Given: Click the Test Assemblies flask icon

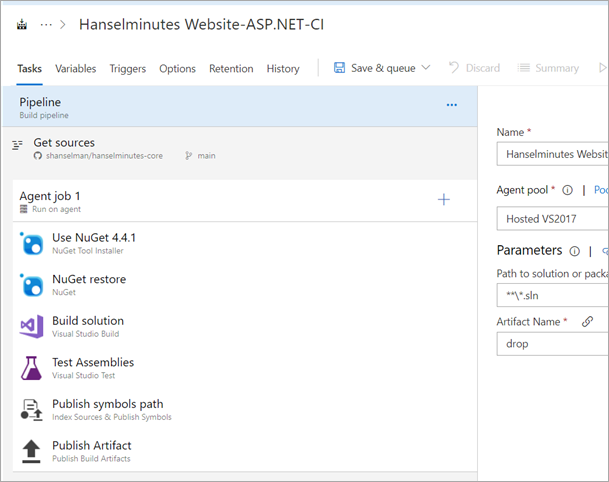Looking at the screenshot, I should pos(32,368).
